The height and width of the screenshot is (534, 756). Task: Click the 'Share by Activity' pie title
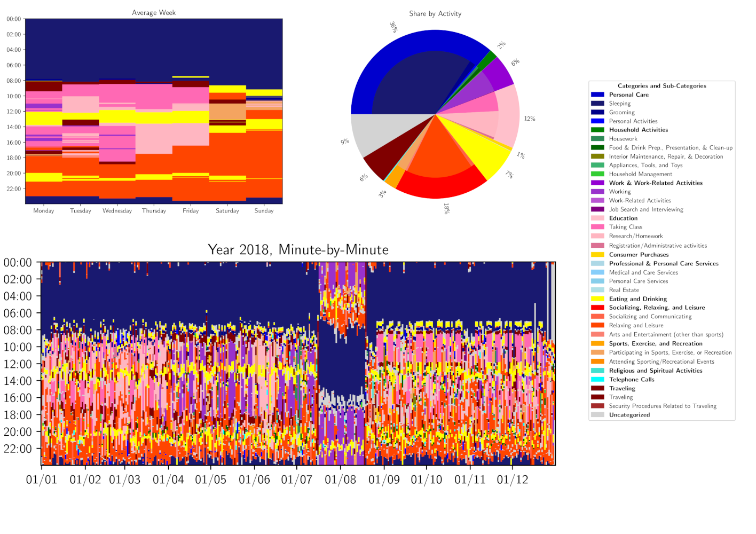[435, 14]
